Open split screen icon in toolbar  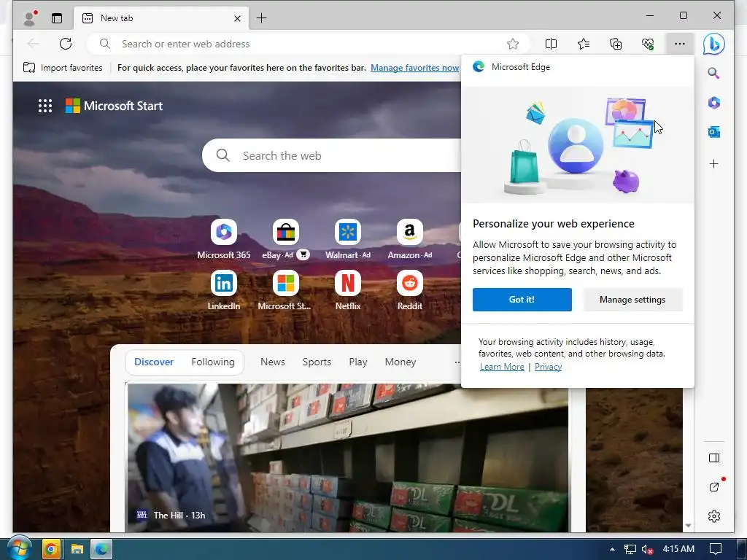[551, 44]
